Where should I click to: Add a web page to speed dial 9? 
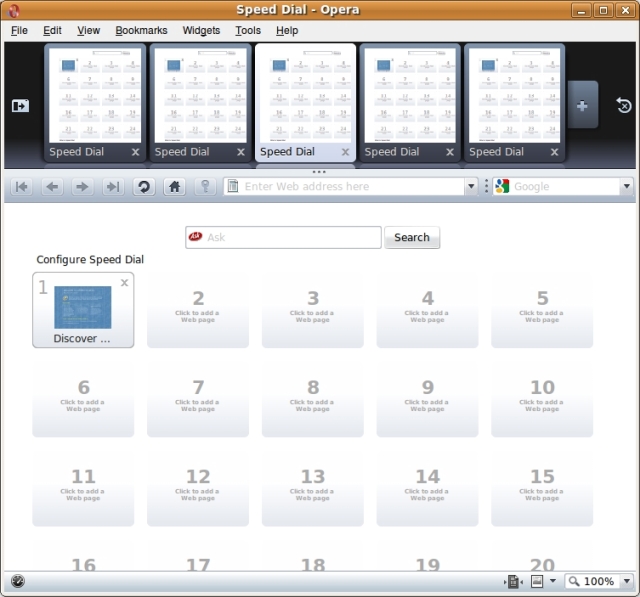427,400
